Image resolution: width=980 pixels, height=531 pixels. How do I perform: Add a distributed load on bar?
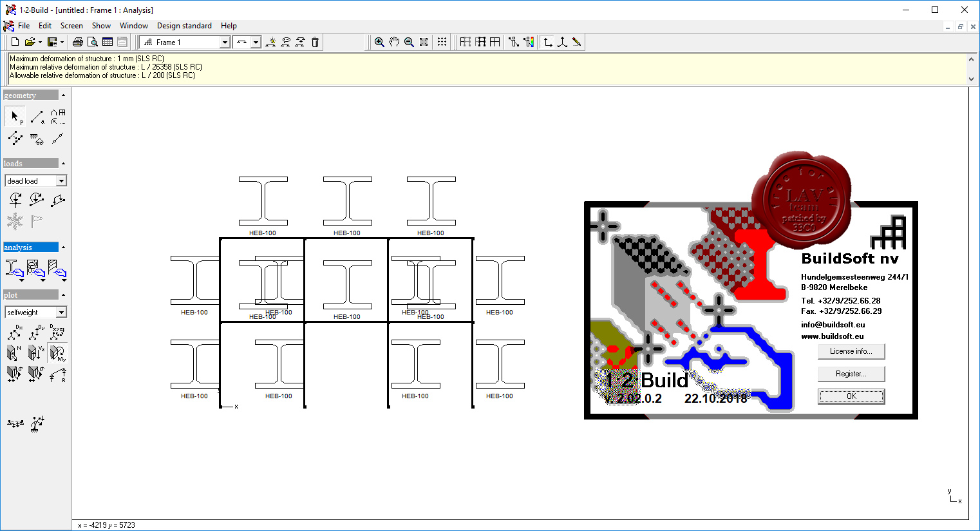[x=58, y=200]
